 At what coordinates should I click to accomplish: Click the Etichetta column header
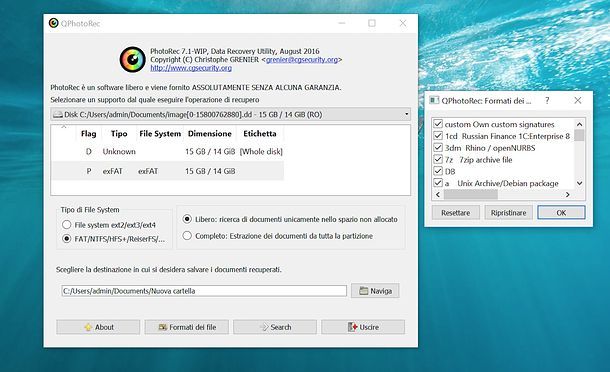[x=260, y=133]
